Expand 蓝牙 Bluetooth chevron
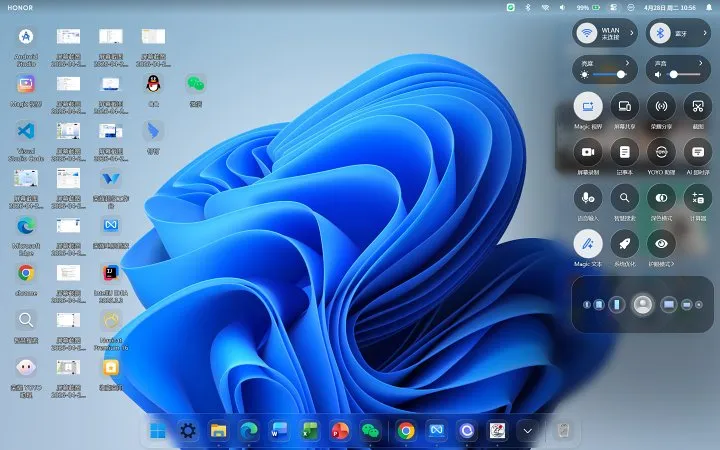Viewport: 720px width, 450px height. (705, 33)
